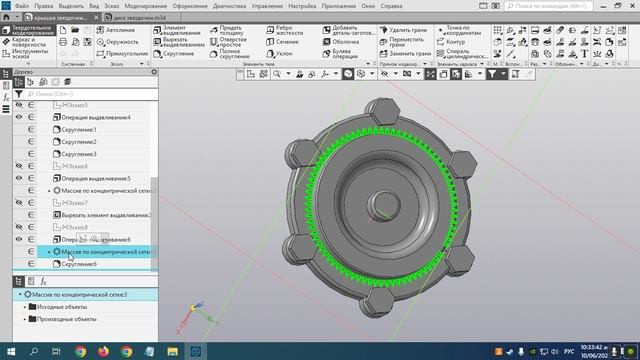Click the gear icon in Дерево panel header

tap(154, 72)
